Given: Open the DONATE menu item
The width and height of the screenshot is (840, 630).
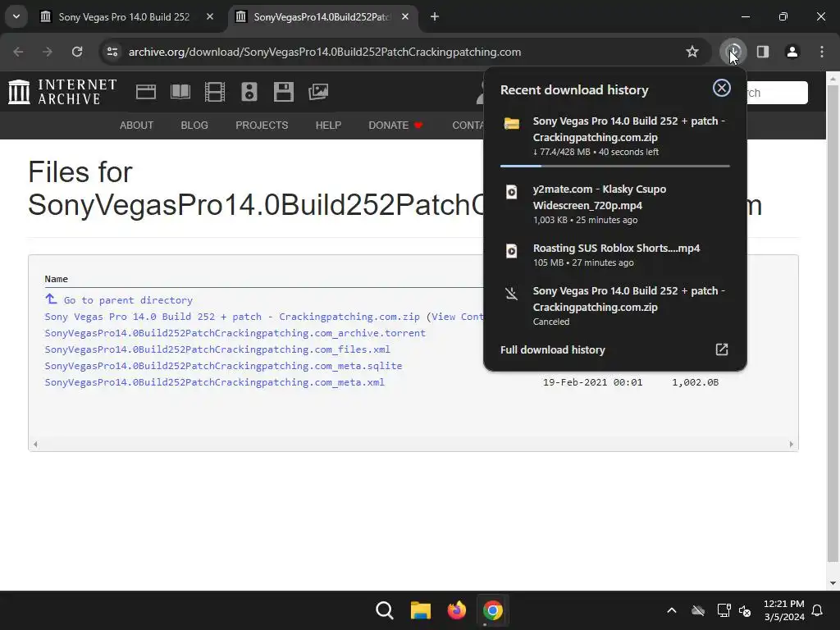Looking at the screenshot, I should [x=395, y=126].
